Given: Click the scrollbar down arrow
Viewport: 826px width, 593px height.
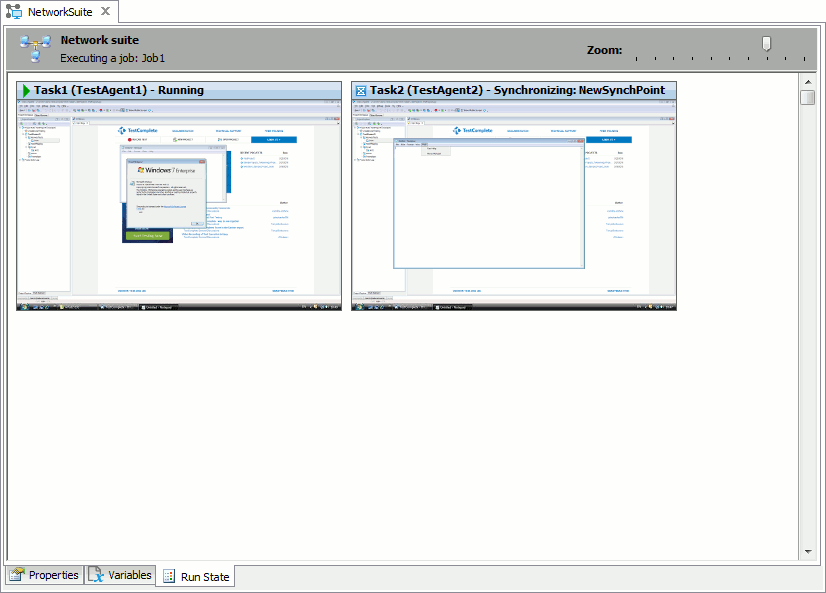Looking at the screenshot, I should 808,550.
